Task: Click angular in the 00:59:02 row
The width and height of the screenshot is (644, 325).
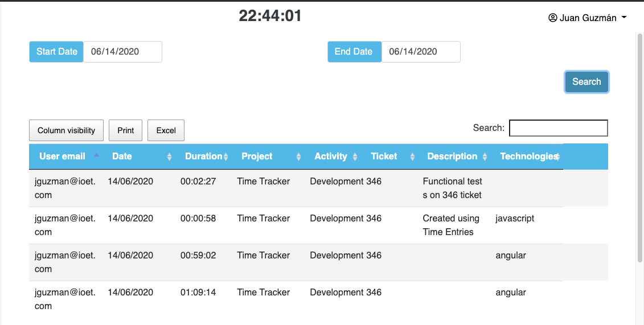Action: click(x=511, y=255)
